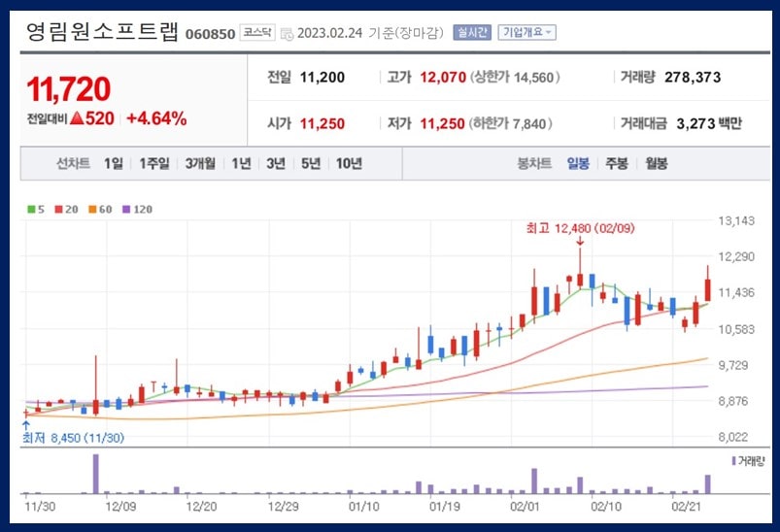Click the 2023.02.24 date text
Viewport: 780px width, 532px height.
330,33
